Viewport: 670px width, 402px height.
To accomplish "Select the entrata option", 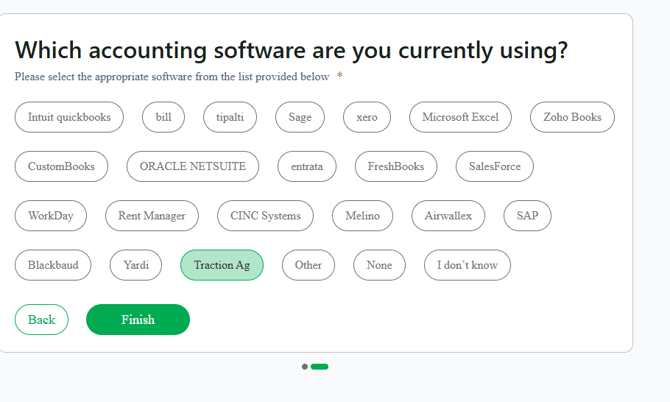I will point(307,166).
